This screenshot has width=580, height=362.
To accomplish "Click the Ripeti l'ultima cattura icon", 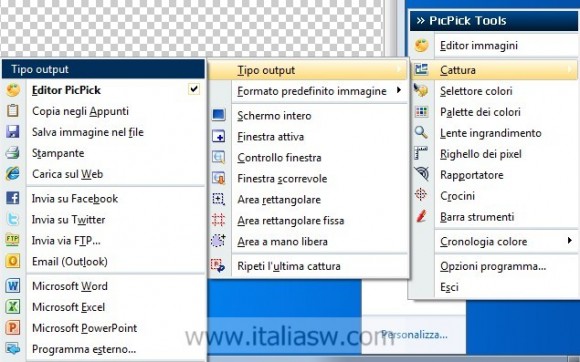I will (x=218, y=265).
